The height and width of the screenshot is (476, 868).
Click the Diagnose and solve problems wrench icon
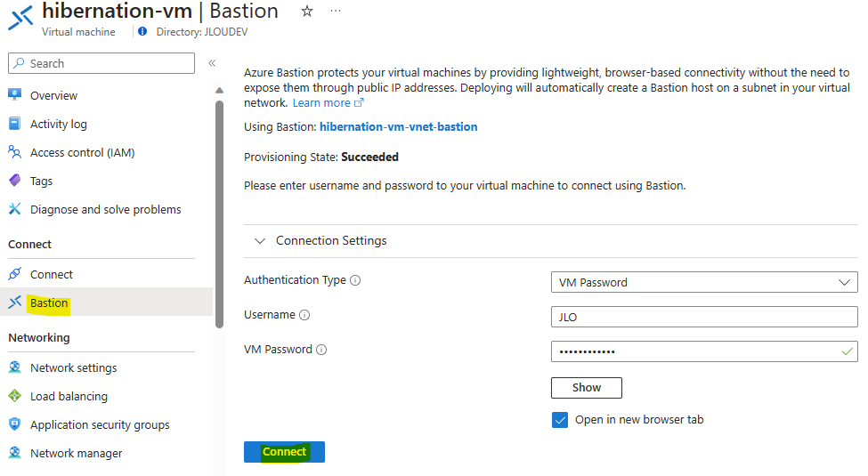tap(15, 209)
